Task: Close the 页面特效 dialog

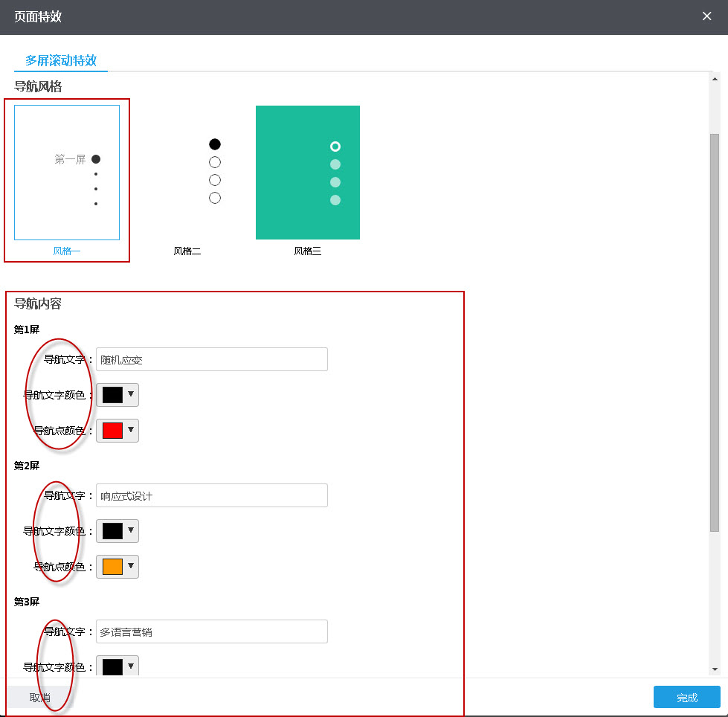Action: pyautogui.click(x=706, y=16)
